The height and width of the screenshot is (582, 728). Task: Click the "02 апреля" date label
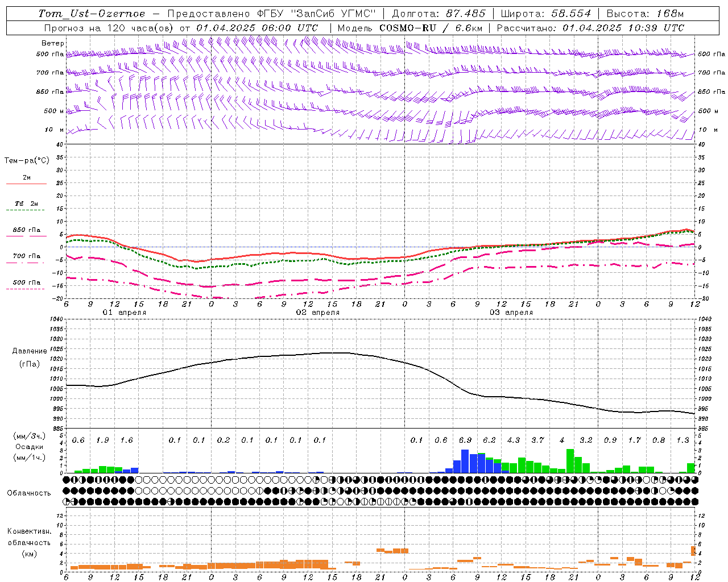click(317, 313)
